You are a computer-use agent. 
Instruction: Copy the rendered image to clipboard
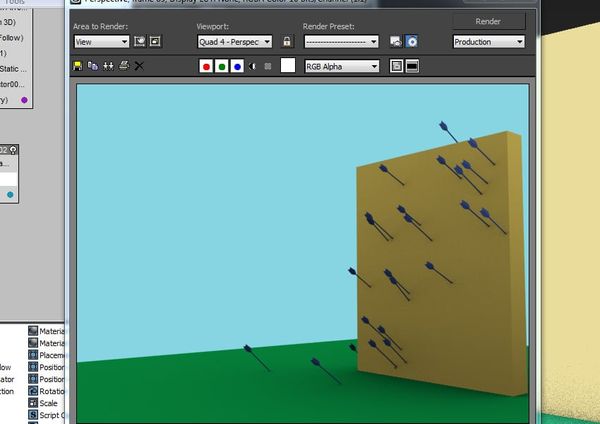click(x=93, y=66)
